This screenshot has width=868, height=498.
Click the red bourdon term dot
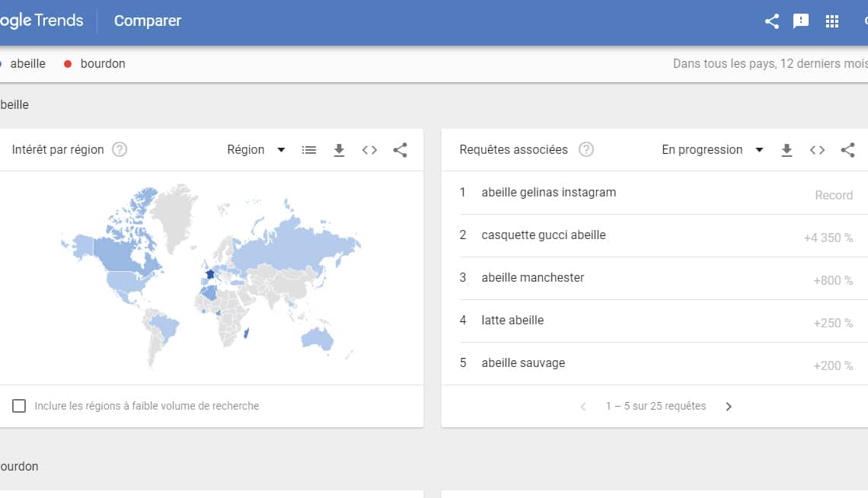click(x=68, y=64)
